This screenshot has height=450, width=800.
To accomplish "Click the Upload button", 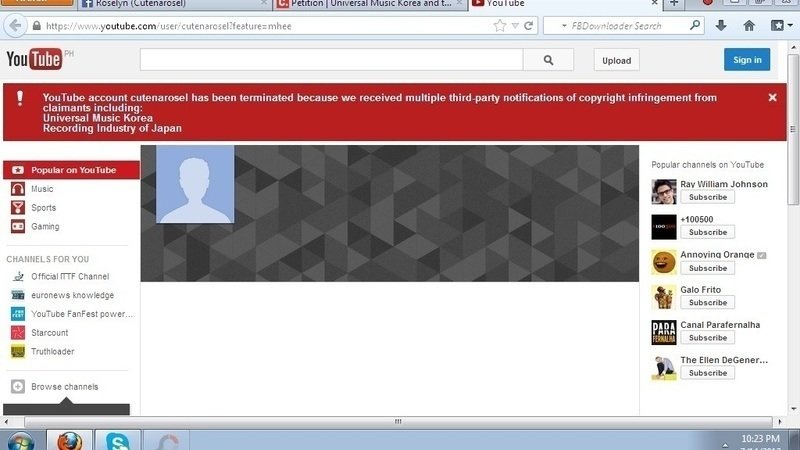I will (x=616, y=60).
